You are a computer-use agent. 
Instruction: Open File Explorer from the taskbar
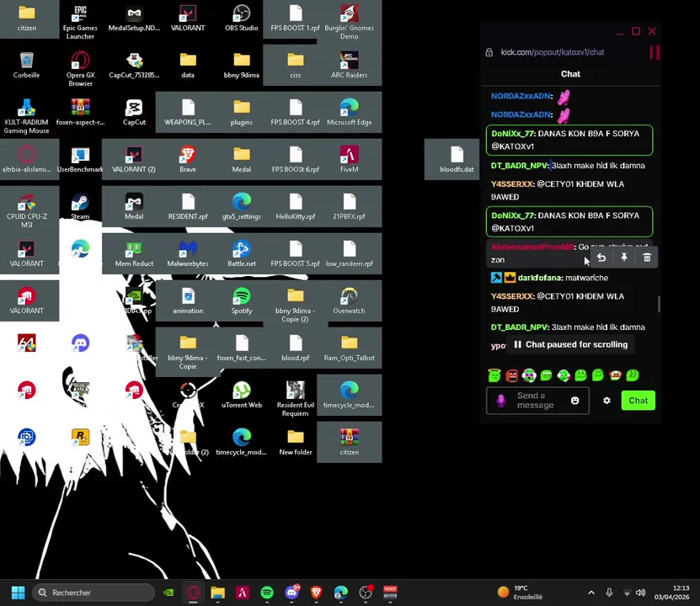point(218,593)
